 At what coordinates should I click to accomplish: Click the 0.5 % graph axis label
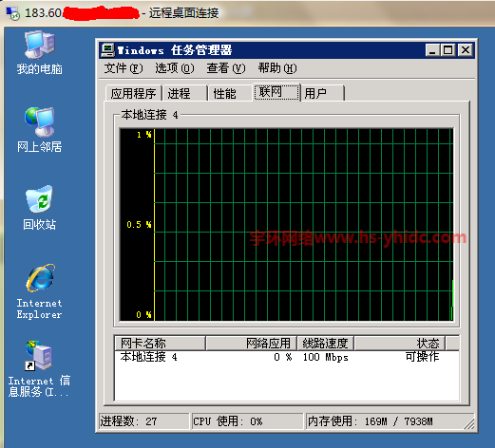tap(139, 225)
